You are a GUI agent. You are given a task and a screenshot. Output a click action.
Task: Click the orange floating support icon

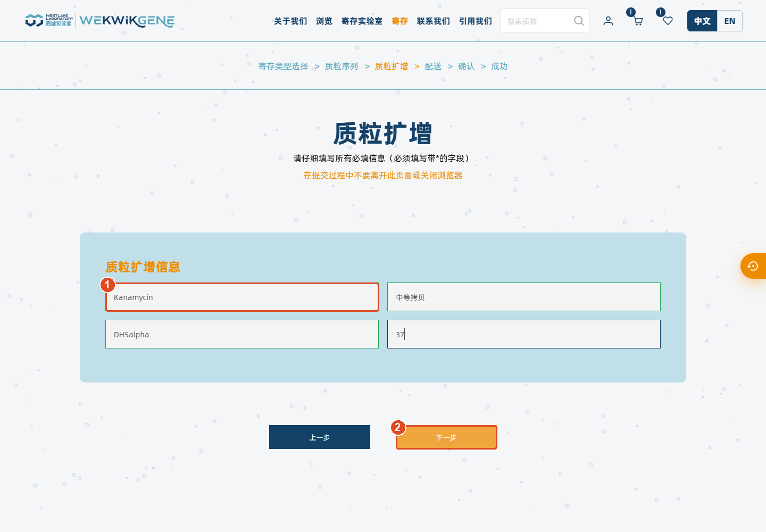point(753,266)
